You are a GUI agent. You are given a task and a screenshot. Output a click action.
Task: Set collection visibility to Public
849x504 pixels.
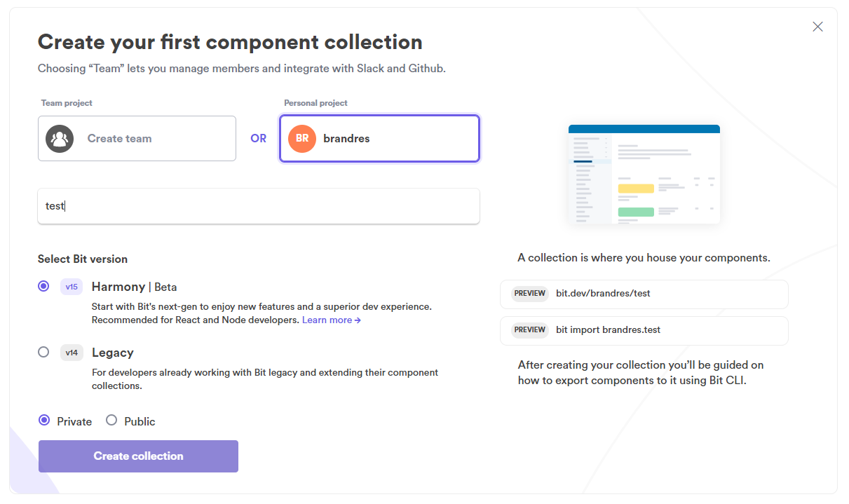coord(111,421)
